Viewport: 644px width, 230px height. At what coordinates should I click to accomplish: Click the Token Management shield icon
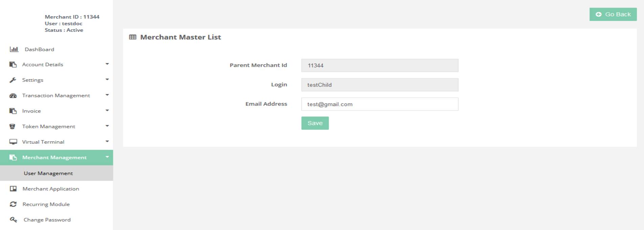point(13,127)
